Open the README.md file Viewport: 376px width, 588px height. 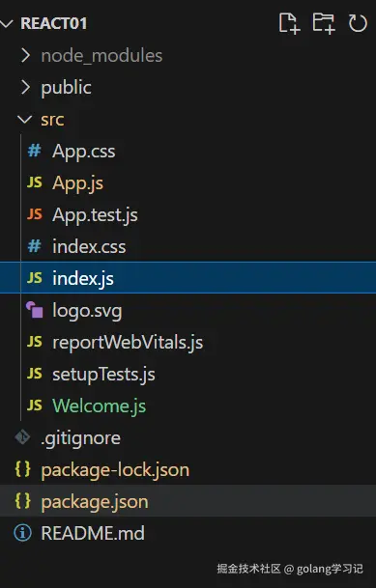[93, 533]
